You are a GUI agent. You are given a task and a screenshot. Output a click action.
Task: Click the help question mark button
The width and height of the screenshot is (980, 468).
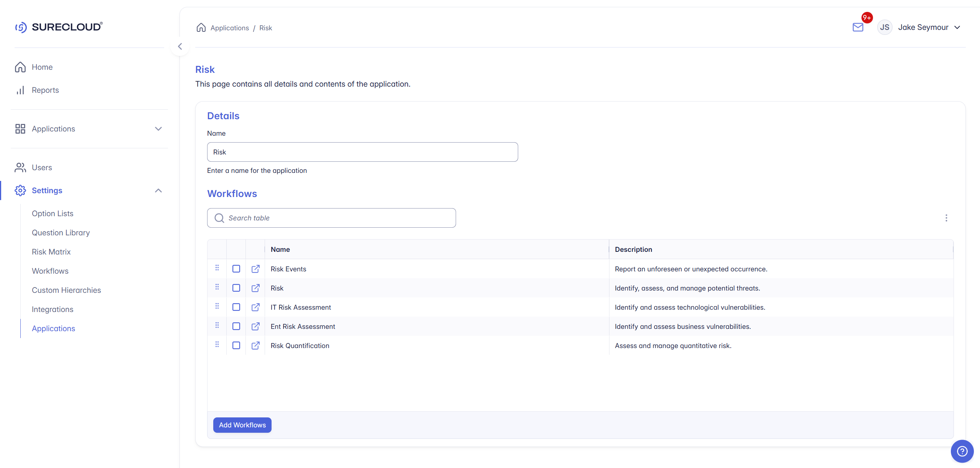coord(962,451)
